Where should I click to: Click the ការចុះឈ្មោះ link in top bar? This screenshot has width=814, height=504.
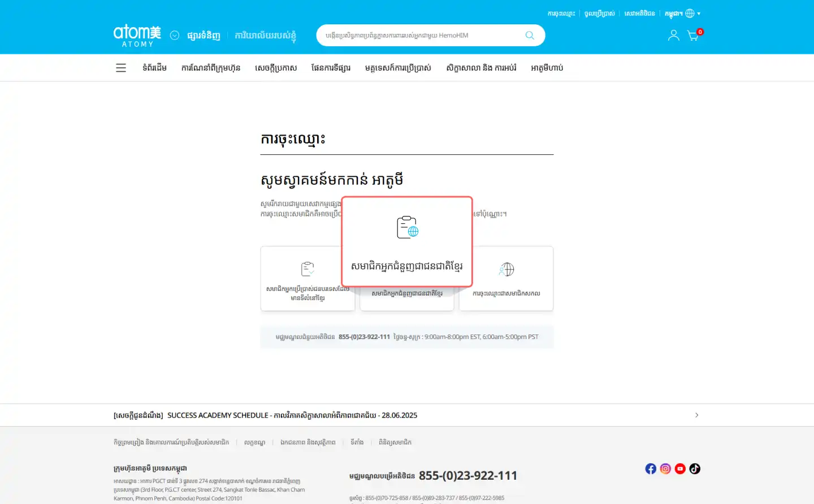(x=561, y=14)
